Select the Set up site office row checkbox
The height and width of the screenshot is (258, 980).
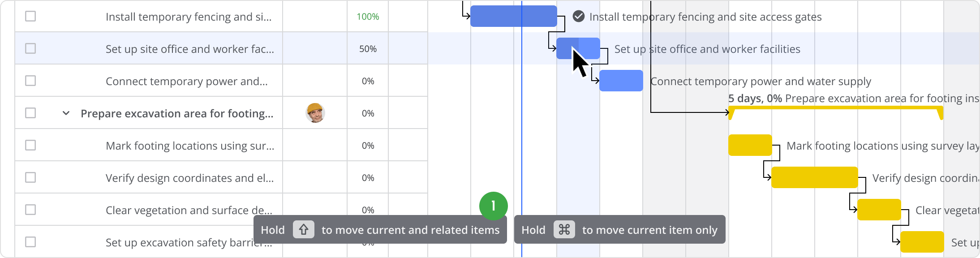[x=30, y=48]
